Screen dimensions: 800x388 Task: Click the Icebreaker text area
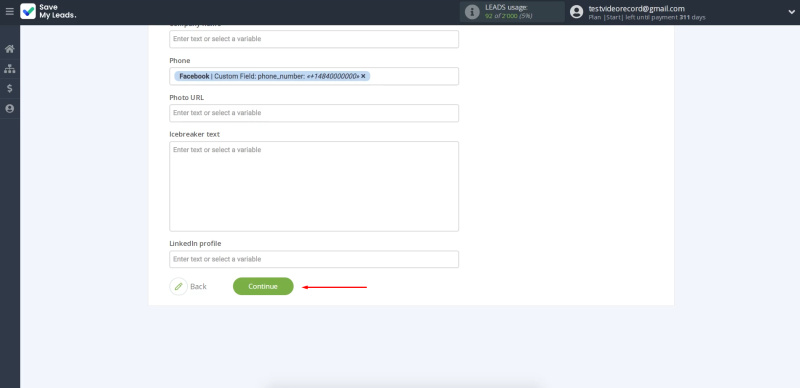314,186
